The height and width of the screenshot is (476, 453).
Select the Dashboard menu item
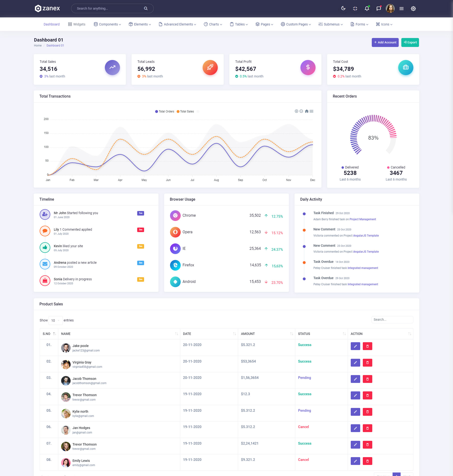point(51,24)
